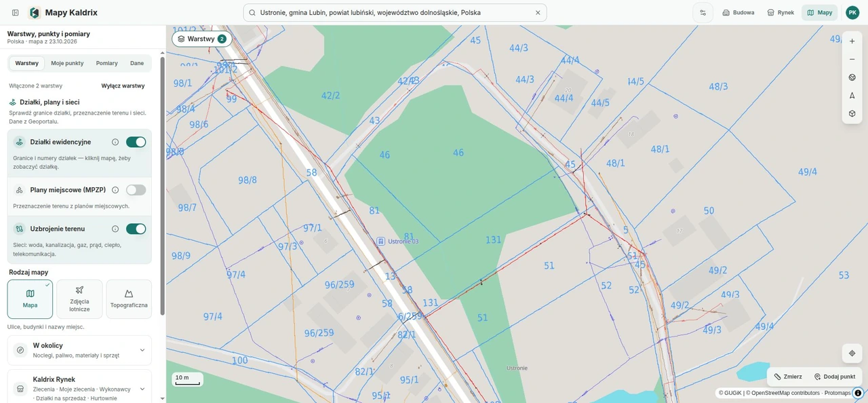Screen dimensions: 868x403
Task: Click Wyłącz warstwy button
Action: point(123,86)
